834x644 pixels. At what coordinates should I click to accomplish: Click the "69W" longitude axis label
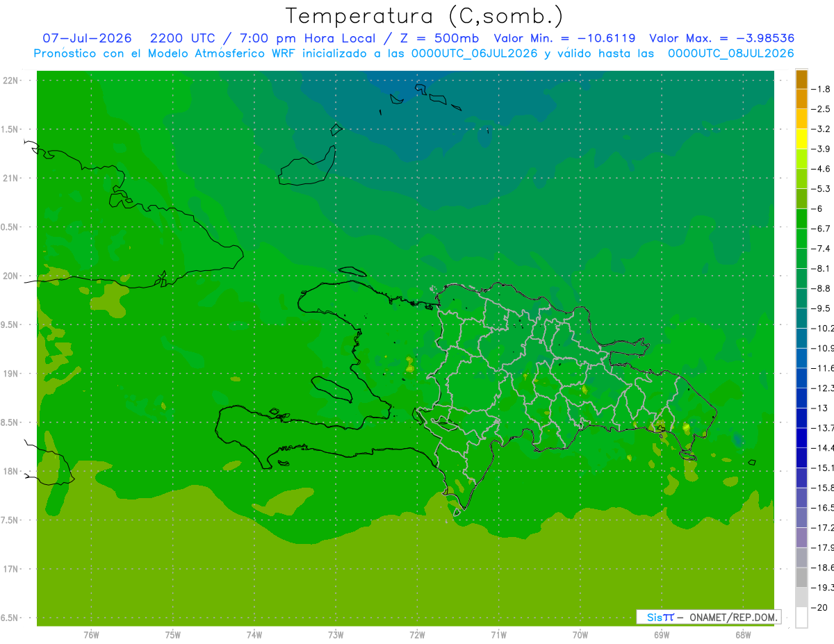coord(662,635)
